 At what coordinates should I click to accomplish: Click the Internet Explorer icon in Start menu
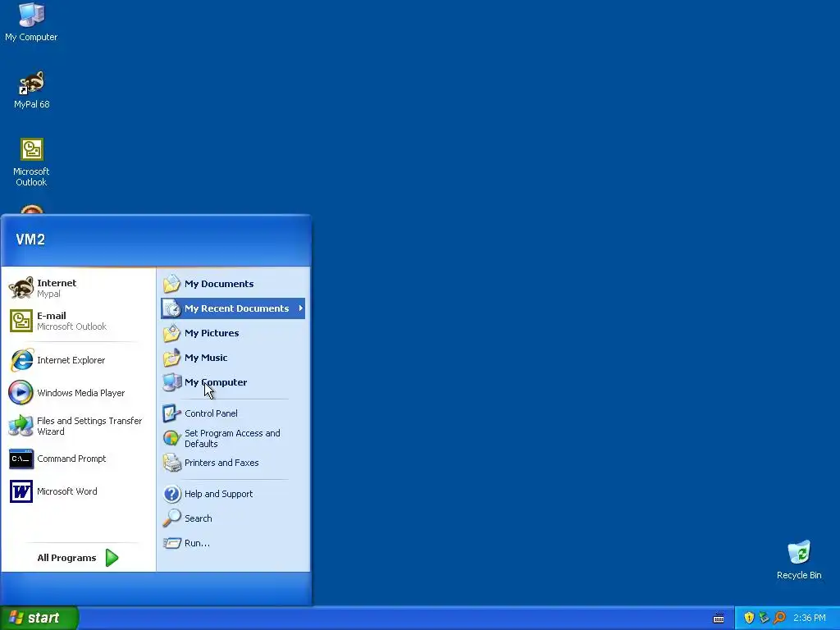click(x=21, y=360)
